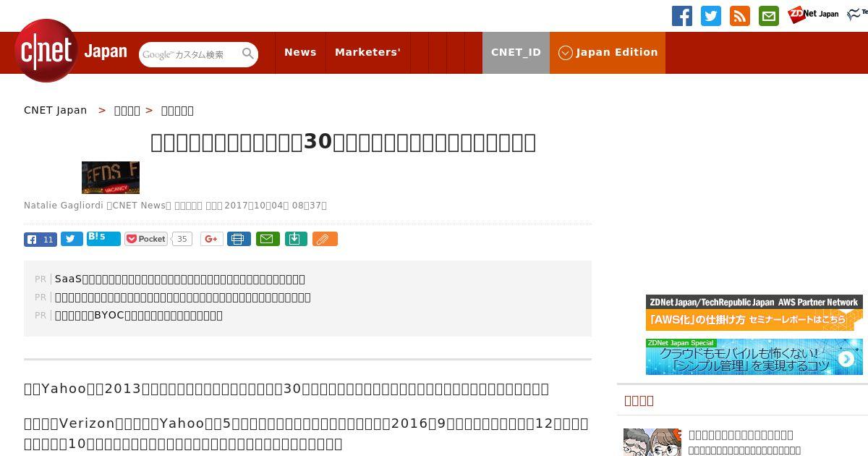Click the Pocket count bubble showing 35
The image size is (868, 456).
pos(182,239)
